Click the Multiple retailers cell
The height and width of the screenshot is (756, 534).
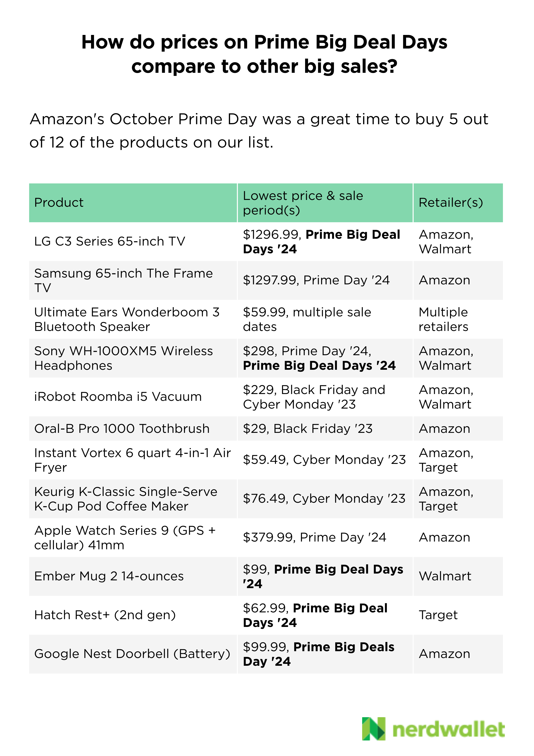pos(443,319)
